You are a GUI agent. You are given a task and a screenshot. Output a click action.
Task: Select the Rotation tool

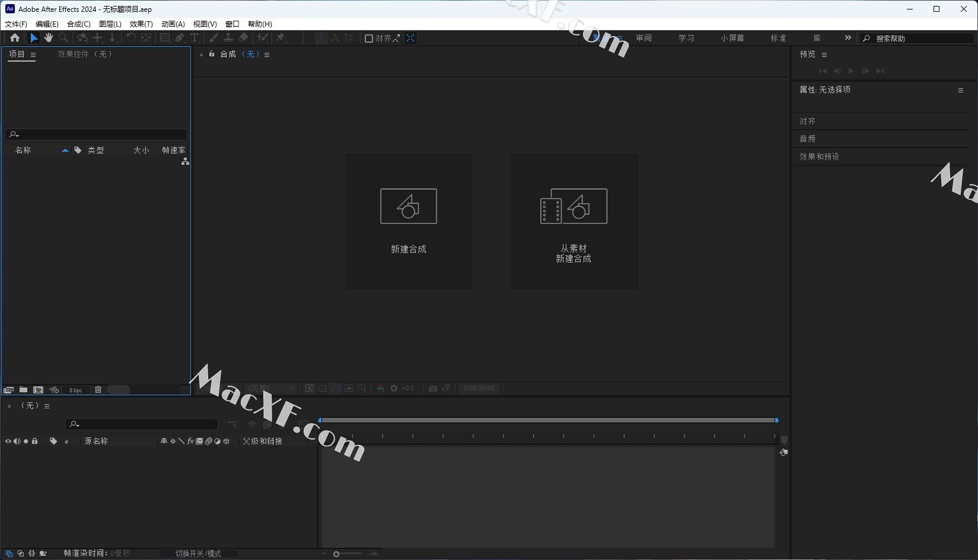(x=131, y=38)
